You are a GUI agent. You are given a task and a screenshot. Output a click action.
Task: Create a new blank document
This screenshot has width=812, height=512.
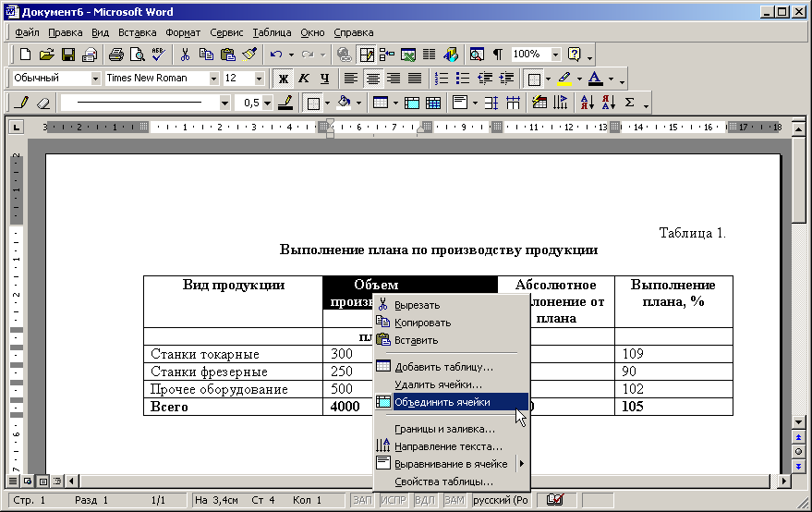[x=25, y=55]
